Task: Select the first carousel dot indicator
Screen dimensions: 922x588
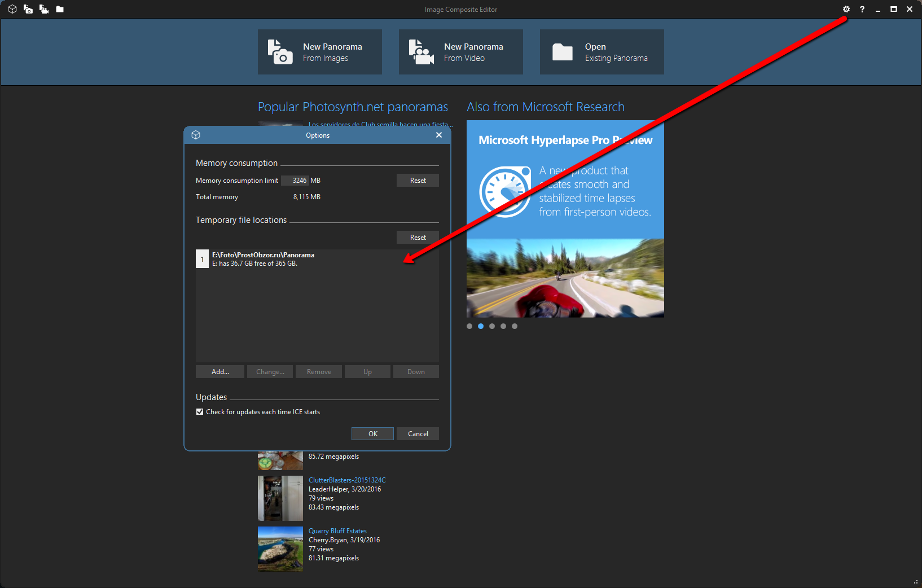Action: (x=469, y=326)
